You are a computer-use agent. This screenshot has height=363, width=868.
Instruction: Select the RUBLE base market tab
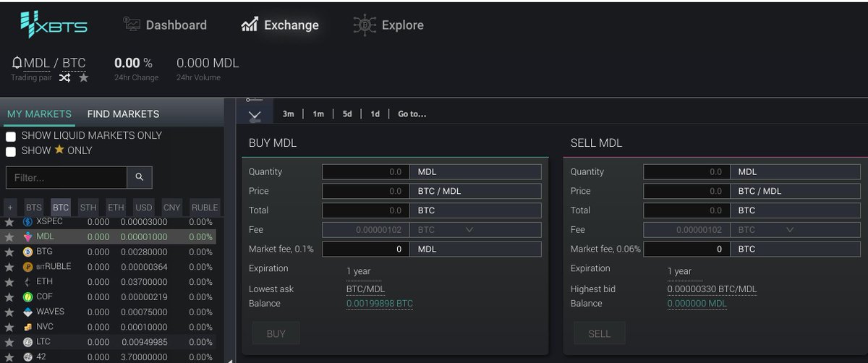[x=205, y=208]
